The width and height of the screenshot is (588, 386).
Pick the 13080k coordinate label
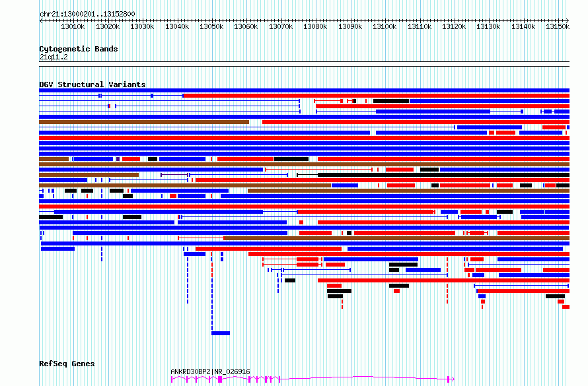(315, 26)
